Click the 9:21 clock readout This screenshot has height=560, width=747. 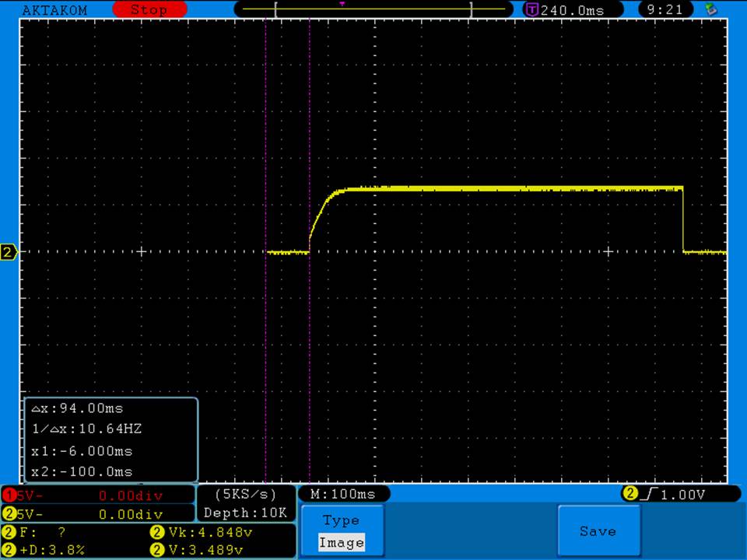click(x=665, y=9)
